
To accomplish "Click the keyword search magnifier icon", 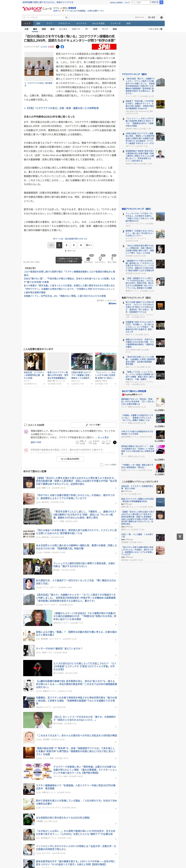I will pyautogui.click(x=66, y=17).
